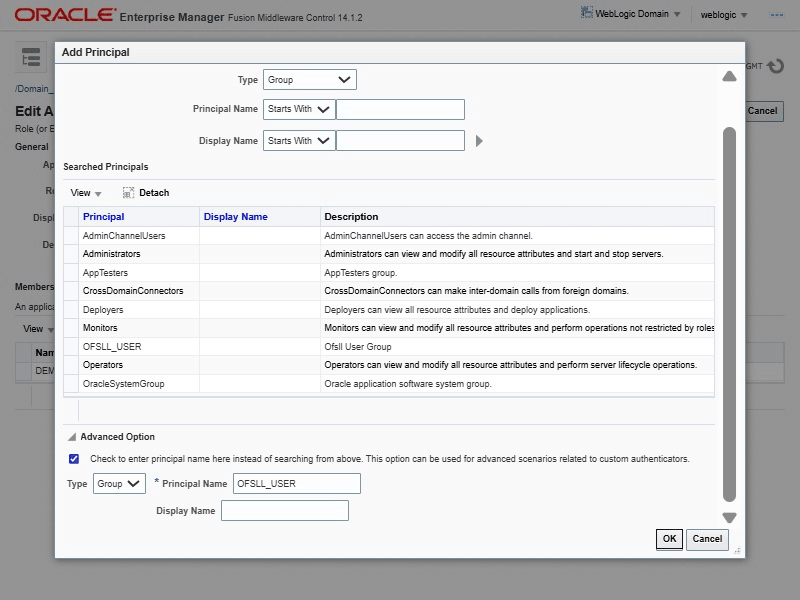
Task: Open the WebLogic Domain menu
Action: (631, 14)
